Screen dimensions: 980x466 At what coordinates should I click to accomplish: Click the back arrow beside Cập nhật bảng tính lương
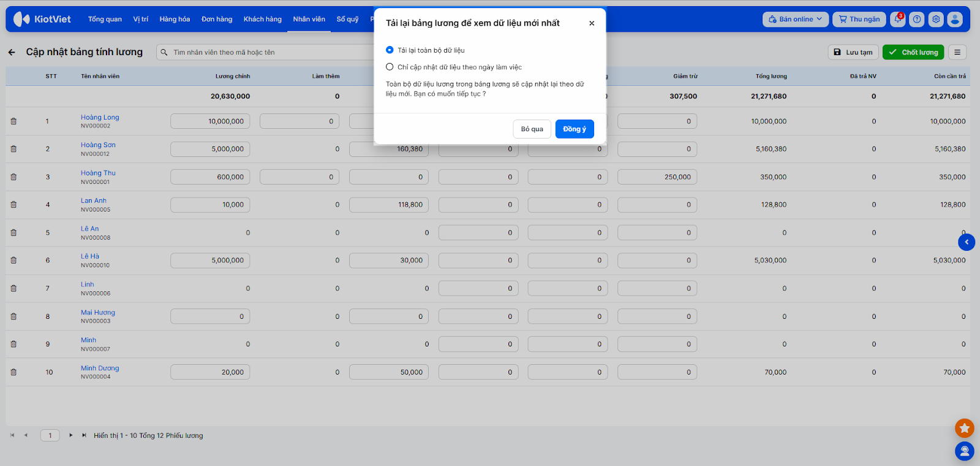click(12, 52)
